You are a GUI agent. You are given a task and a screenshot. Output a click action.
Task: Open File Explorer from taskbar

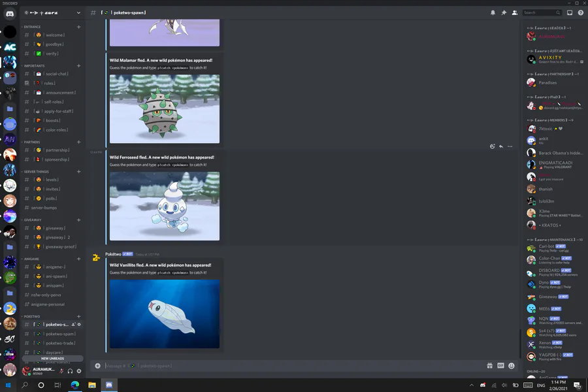92,385
